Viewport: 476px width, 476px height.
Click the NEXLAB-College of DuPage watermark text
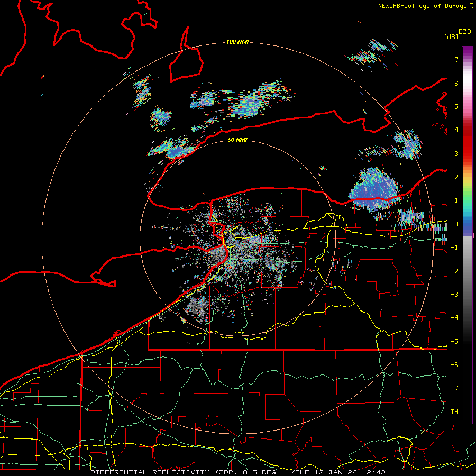(425, 6)
